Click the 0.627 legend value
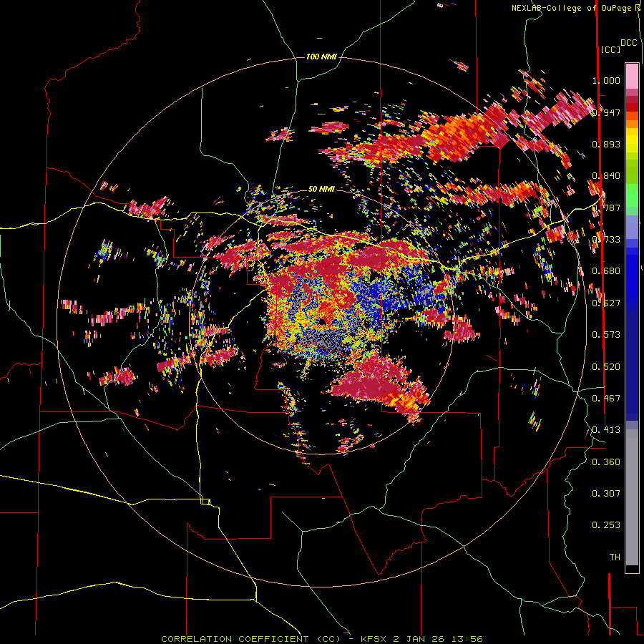The width and height of the screenshot is (644, 644). (606, 303)
